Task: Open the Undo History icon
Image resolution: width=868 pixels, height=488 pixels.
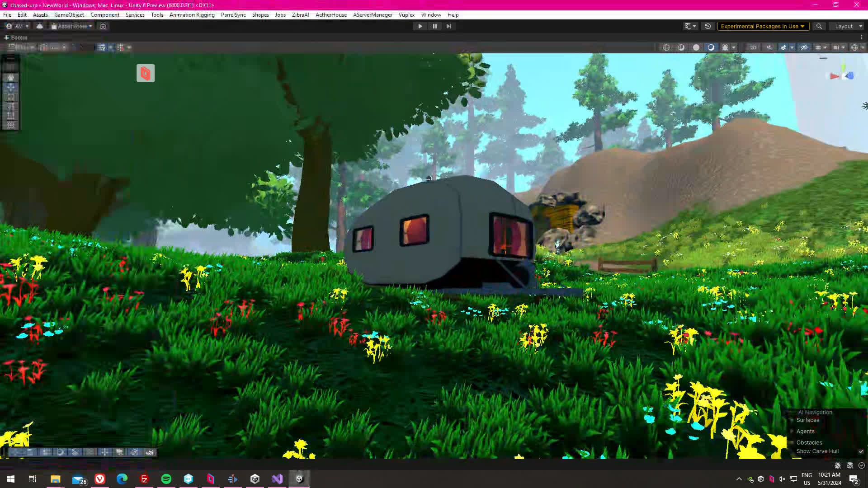Action: coord(708,26)
